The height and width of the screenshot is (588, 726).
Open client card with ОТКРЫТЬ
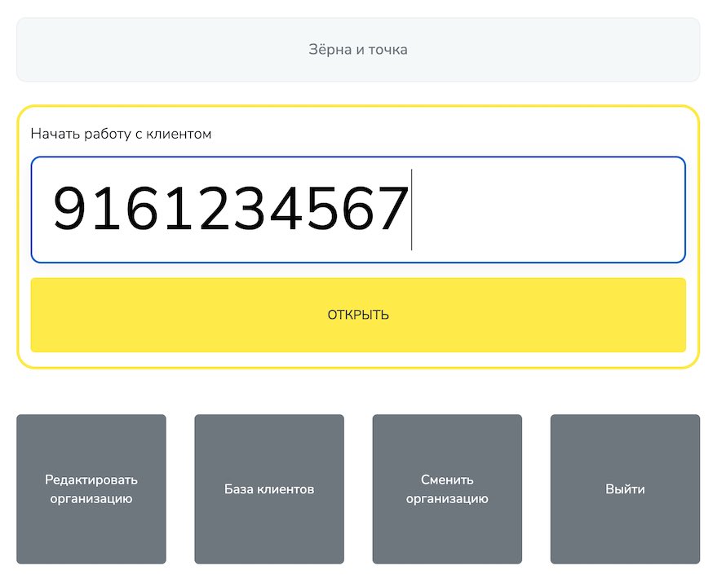click(358, 315)
